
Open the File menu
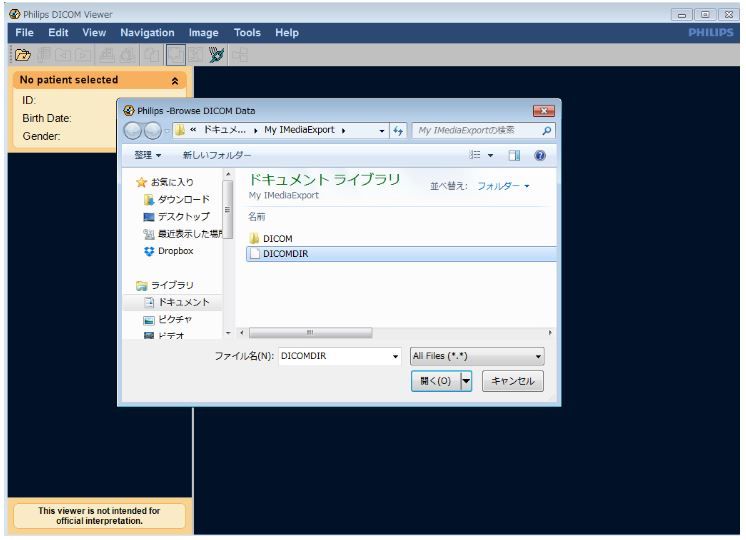24,33
